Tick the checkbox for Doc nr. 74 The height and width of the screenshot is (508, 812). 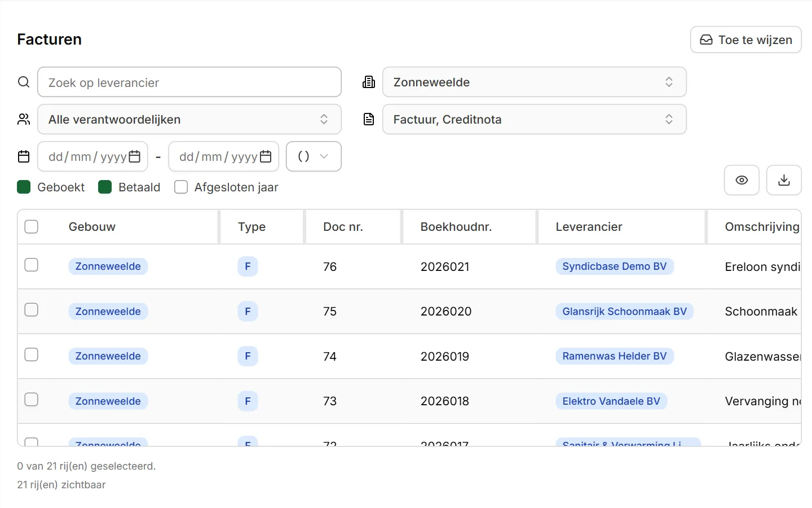tap(32, 354)
